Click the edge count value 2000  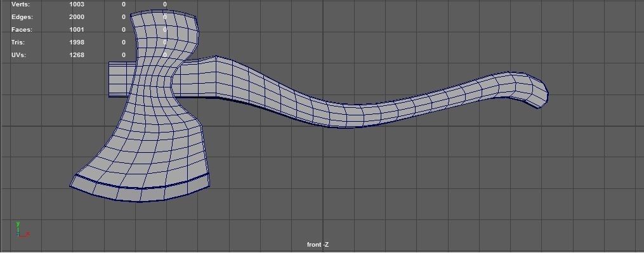pyautogui.click(x=77, y=17)
